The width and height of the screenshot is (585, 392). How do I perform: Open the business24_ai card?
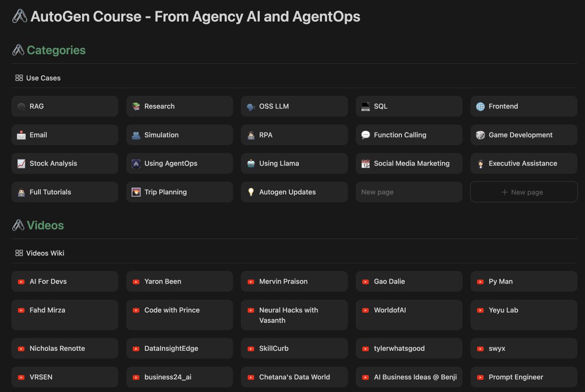click(179, 377)
